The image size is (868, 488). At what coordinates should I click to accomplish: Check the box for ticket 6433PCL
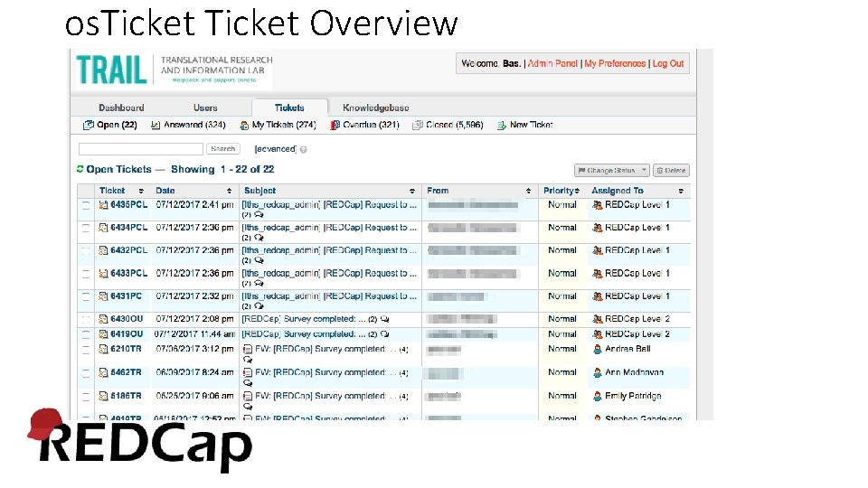(x=86, y=274)
